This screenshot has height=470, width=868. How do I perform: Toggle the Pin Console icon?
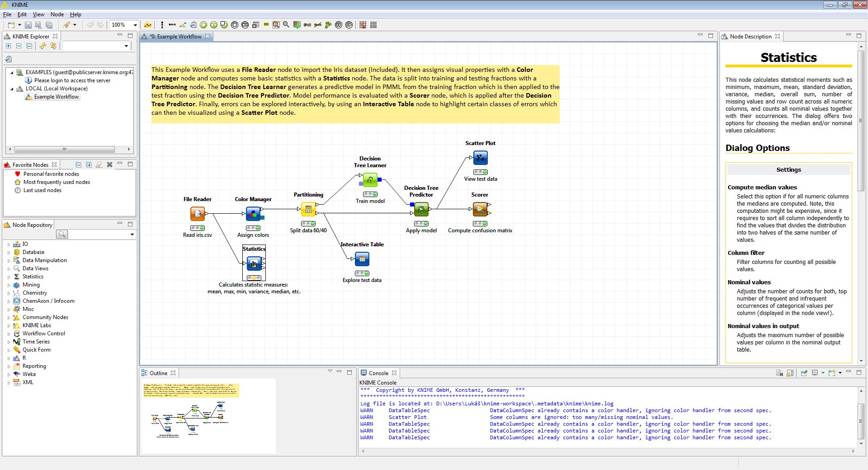click(x=804, y=373)
